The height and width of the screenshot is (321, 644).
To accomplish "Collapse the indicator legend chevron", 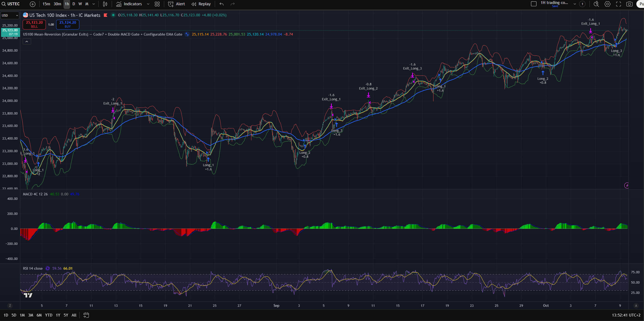I will pyautogui.click(x=27, y=42).
